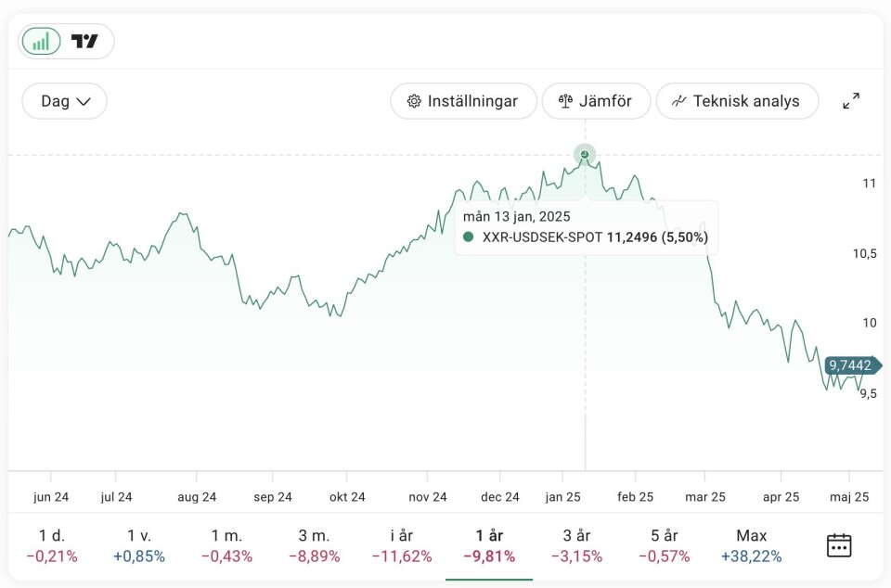The width and height of the screenshot is (891, 588).
Task: Select the 3 m. time period
Action: [x=315, y=546]
